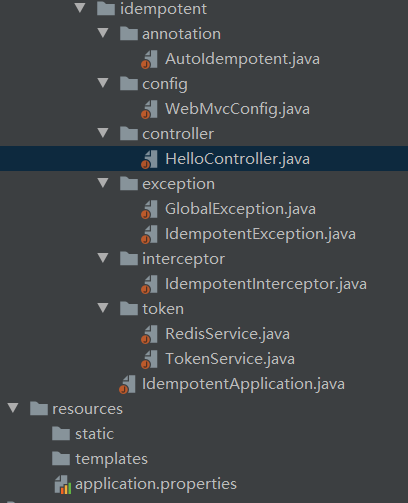Click the WebMvcConfig.java file icon
The width and height of the screenshot is (408, 503).
149,110
